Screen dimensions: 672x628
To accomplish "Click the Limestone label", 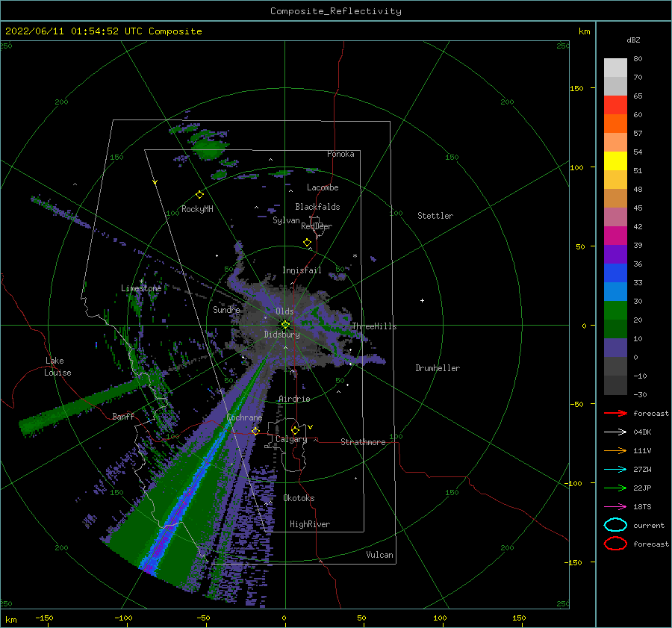I will [x=141, y=288].
